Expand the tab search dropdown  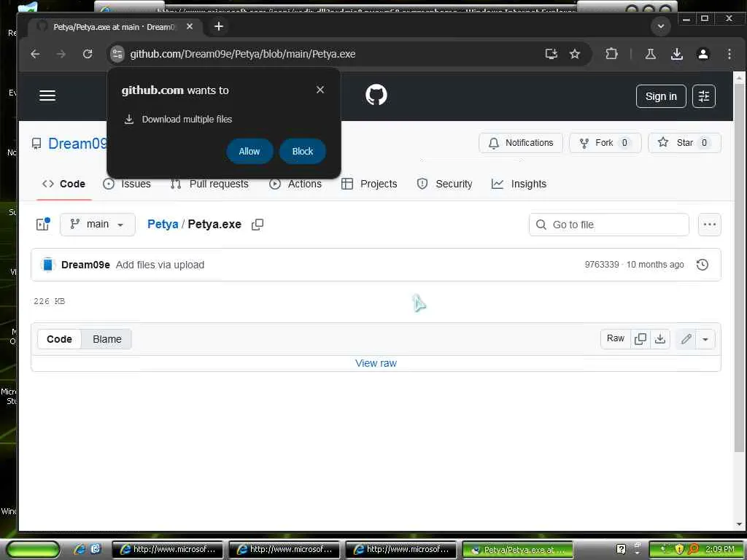[x=661, y=26]
